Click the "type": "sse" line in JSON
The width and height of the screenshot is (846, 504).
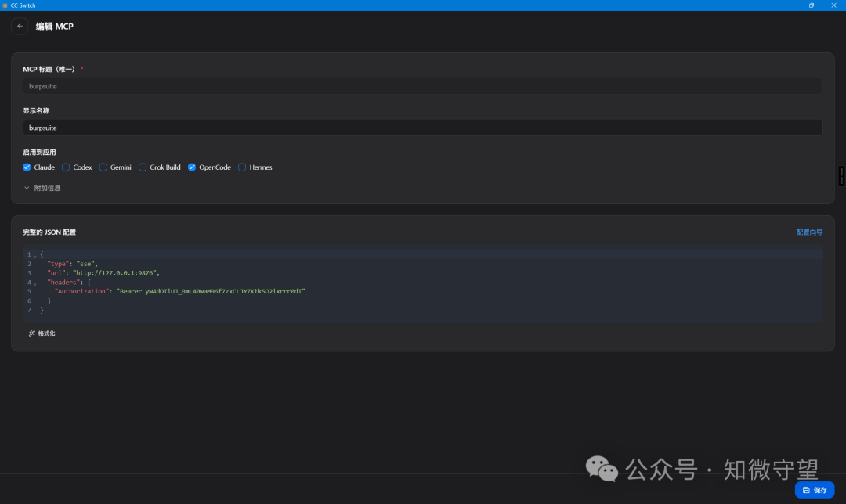(x=72, y=264)
